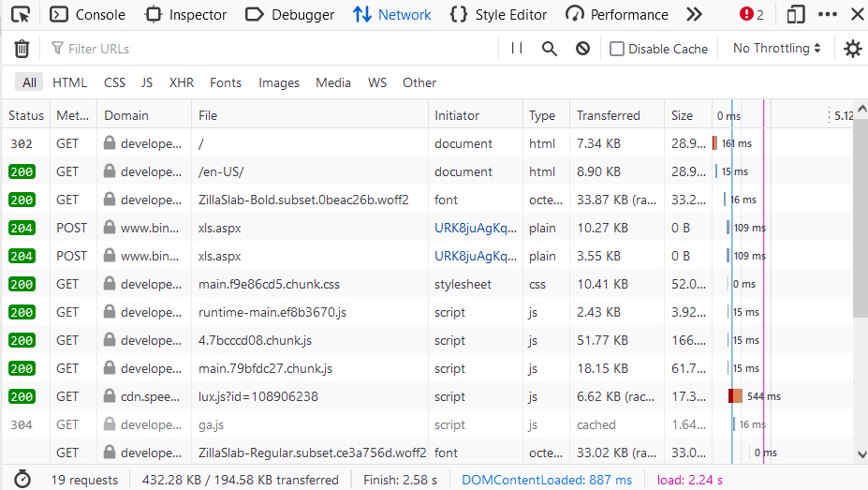Open the three-dot customize menu

[828, 15]
